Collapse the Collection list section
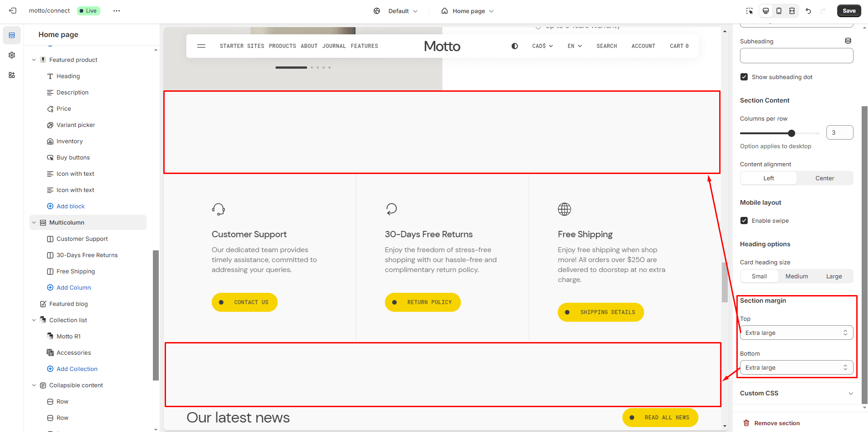 pos(34,320)
